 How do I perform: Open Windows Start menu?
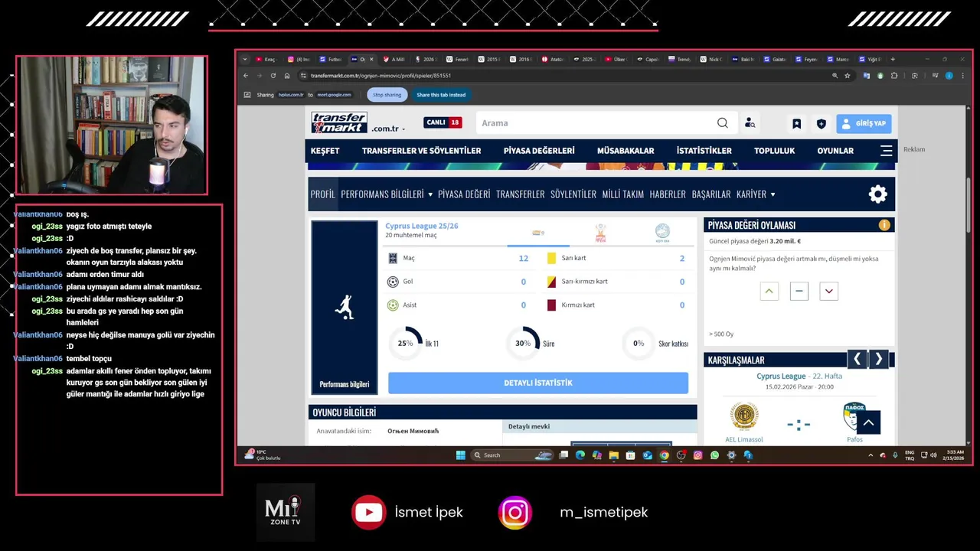tap(460, 455)
